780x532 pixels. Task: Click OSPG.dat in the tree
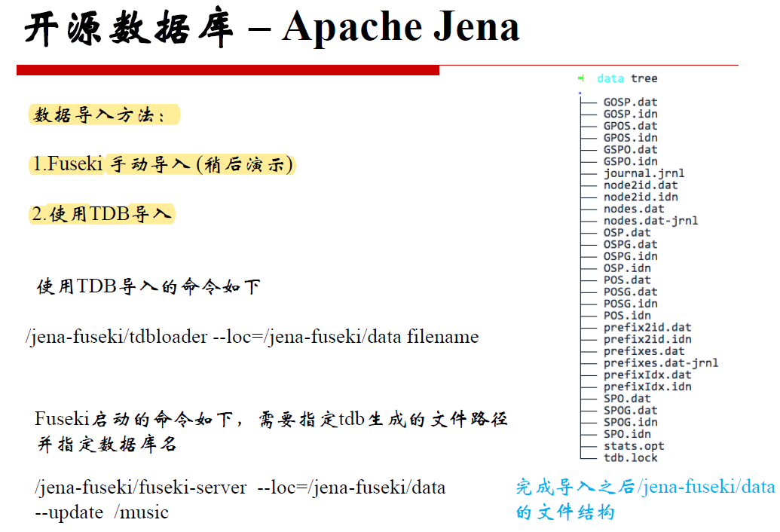(631, 245)
